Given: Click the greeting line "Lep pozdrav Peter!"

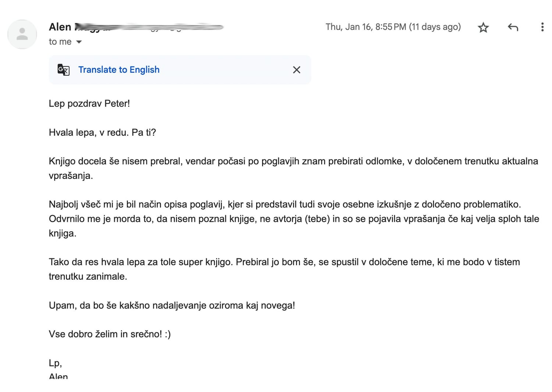Looking at the screenshot, I should pyautogui.click(x=89, y=103).
